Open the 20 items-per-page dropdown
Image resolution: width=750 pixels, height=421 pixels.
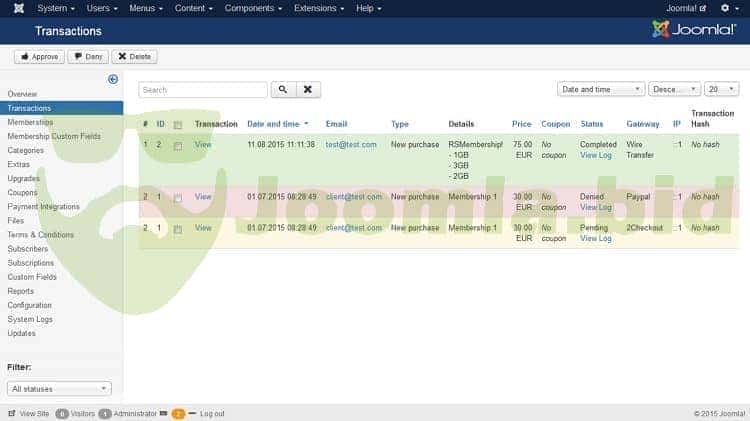[x=721, y=89]
